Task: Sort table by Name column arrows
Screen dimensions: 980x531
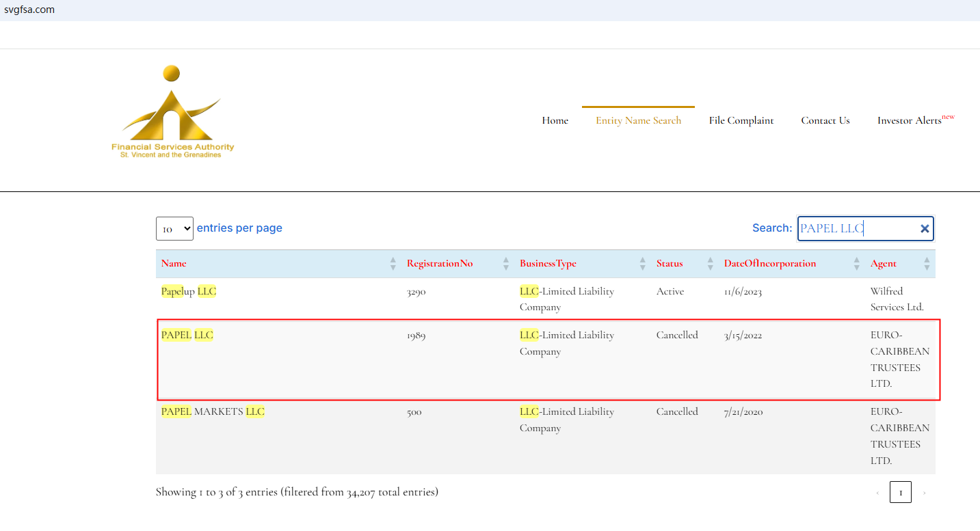Action: (393, 264)
